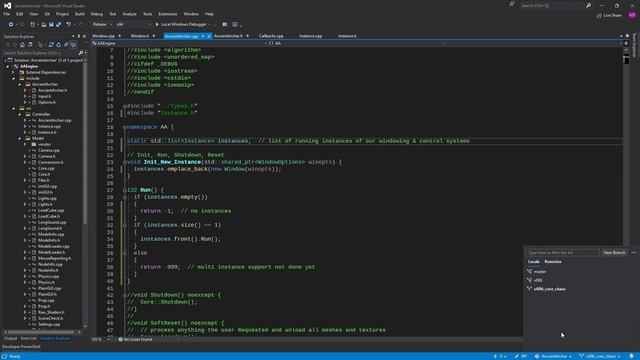Click the Open File toolbar icon
The width and height of the screenshot is (640, 360).
(43, 24)
